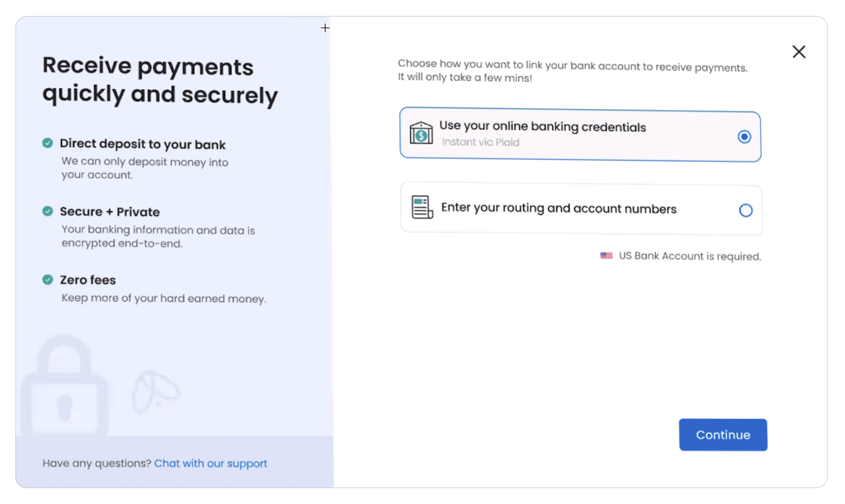The image size is (845, 504).
Task: Click the bank building icon with dollar sign
Action: point(421,133)
